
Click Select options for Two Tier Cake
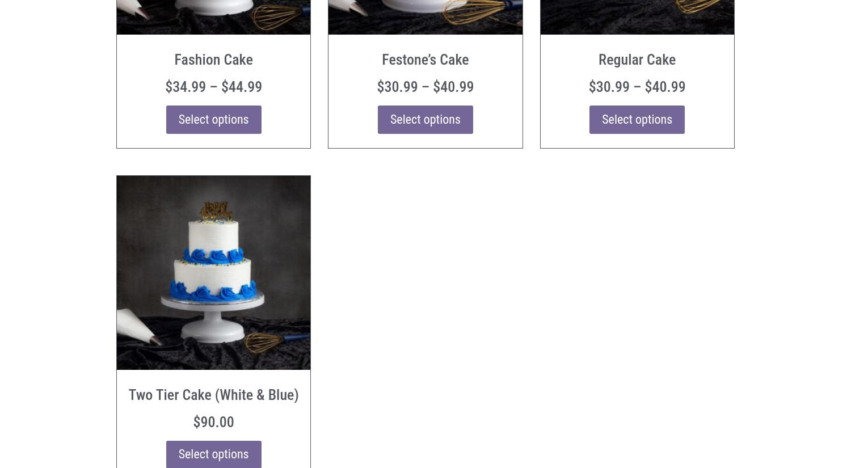pyautogui.click(x=213, y=454)
